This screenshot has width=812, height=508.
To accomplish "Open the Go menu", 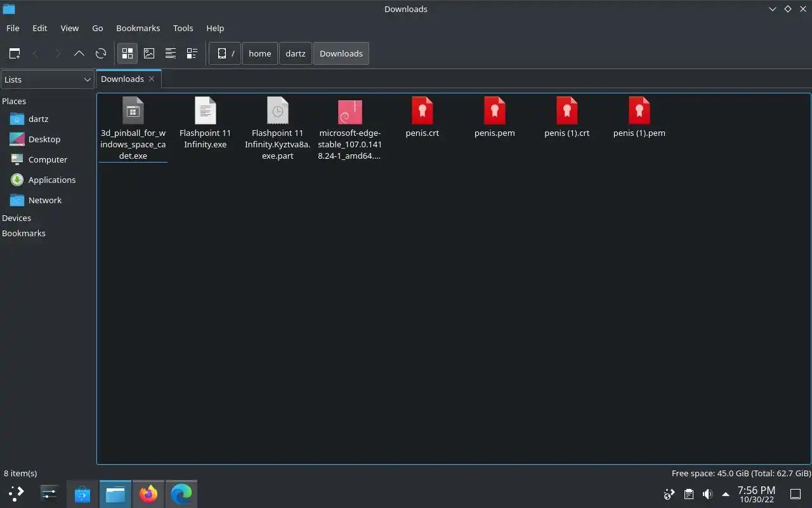I will pyautogui.click(x=98, y=28).
